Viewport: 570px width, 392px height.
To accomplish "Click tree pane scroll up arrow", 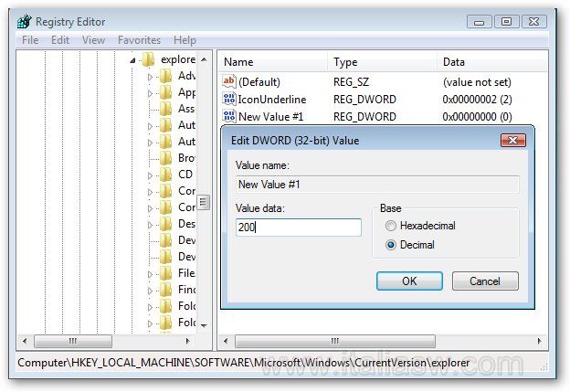I will [204, 59].
